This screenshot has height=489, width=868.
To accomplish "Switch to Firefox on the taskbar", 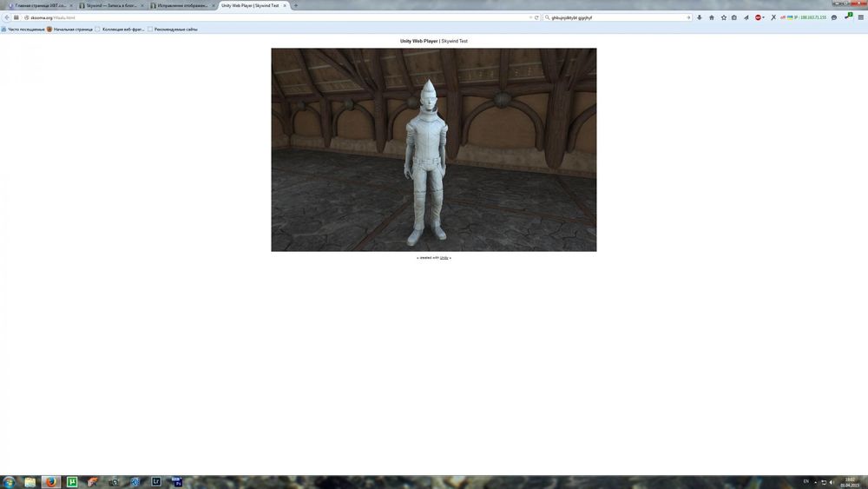I will [x=51, y=482].
